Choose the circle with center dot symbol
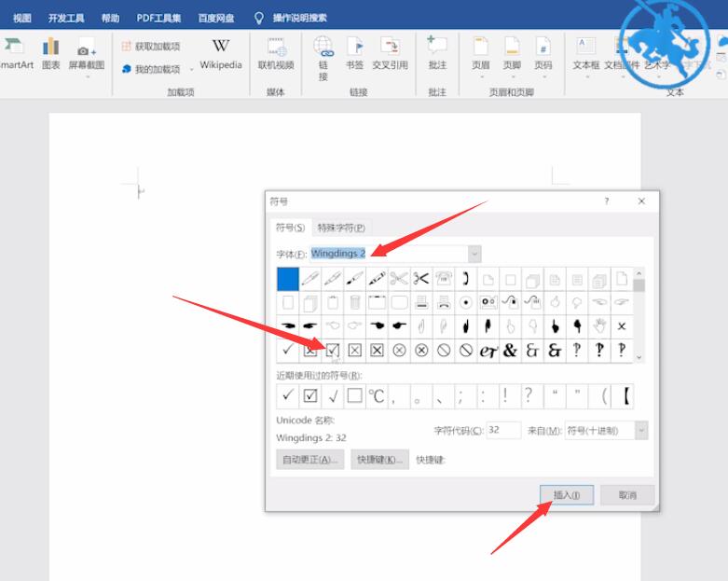Image resolution: width=728 pixels, height=581 pixels. 466,303
